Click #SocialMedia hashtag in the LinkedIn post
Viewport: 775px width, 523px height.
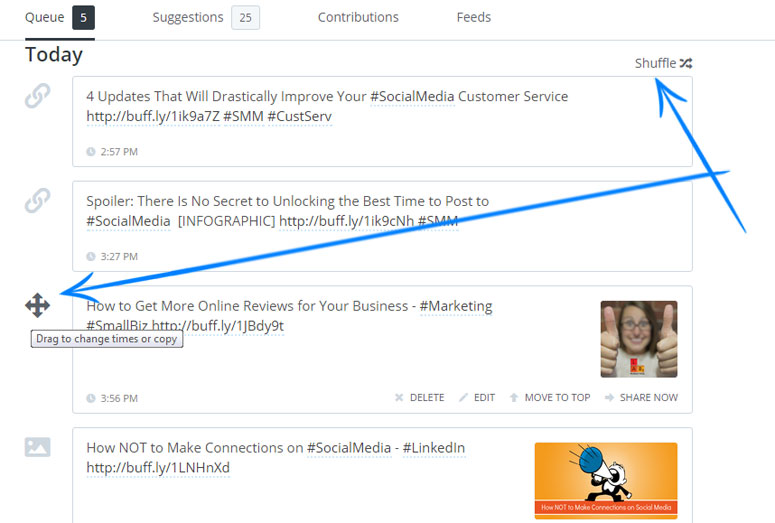(349, 448)
